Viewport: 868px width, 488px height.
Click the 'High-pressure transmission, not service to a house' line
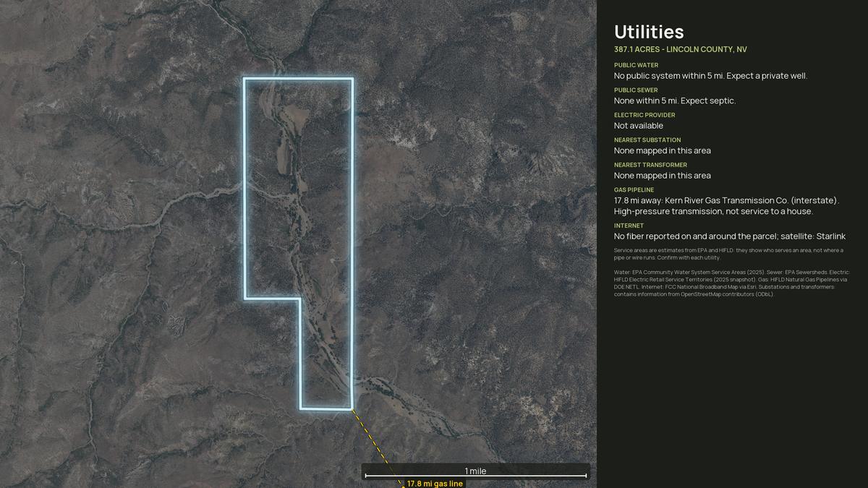click(x=714, y=212)
